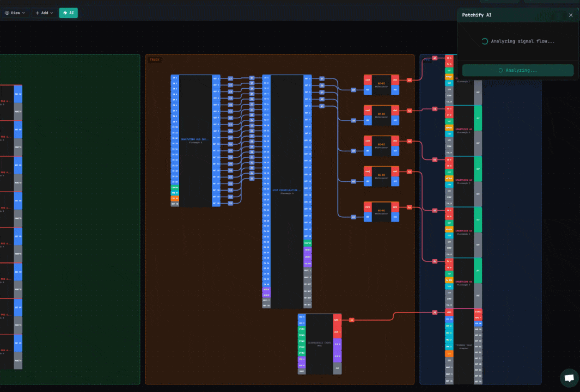Click the IN 1 port on SmartVideoHub
This screenshot has height=392, width=580.
click(175, 78)
